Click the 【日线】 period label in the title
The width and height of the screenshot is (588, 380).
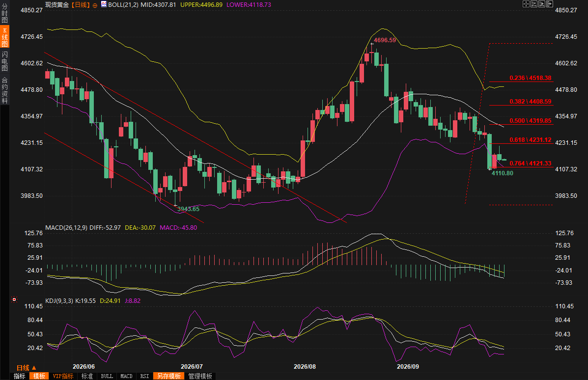coord(81,4)
